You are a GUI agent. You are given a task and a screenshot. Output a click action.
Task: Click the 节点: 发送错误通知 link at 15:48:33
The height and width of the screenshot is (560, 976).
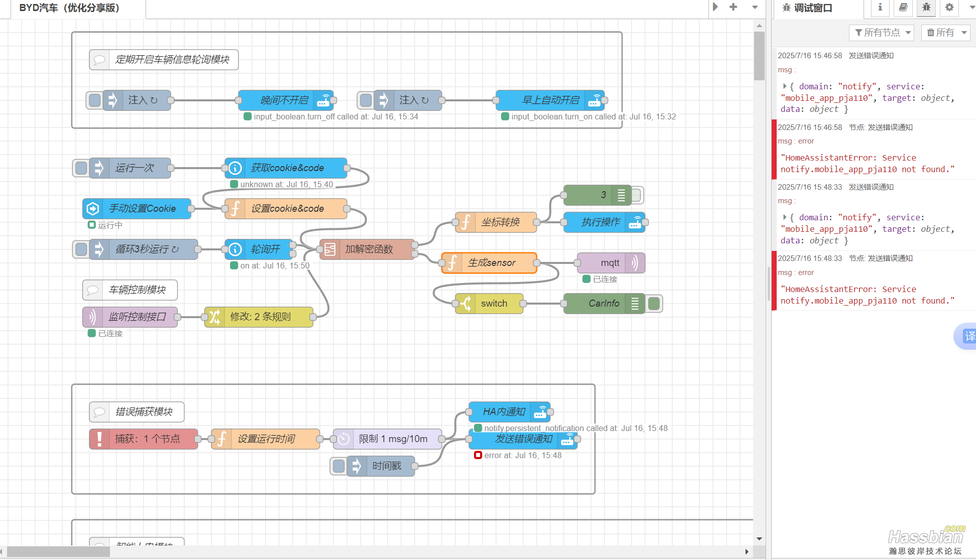click(881, 258)
